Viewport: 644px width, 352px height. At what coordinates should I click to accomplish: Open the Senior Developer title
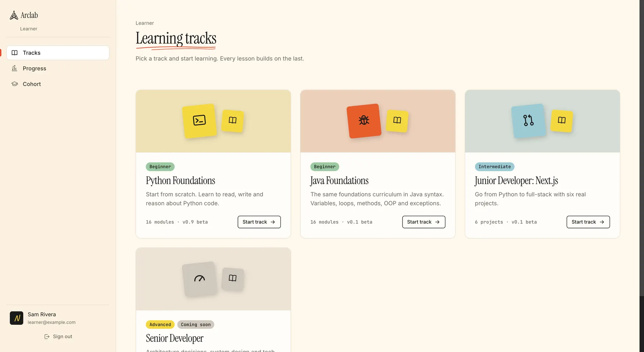[175, 338]
